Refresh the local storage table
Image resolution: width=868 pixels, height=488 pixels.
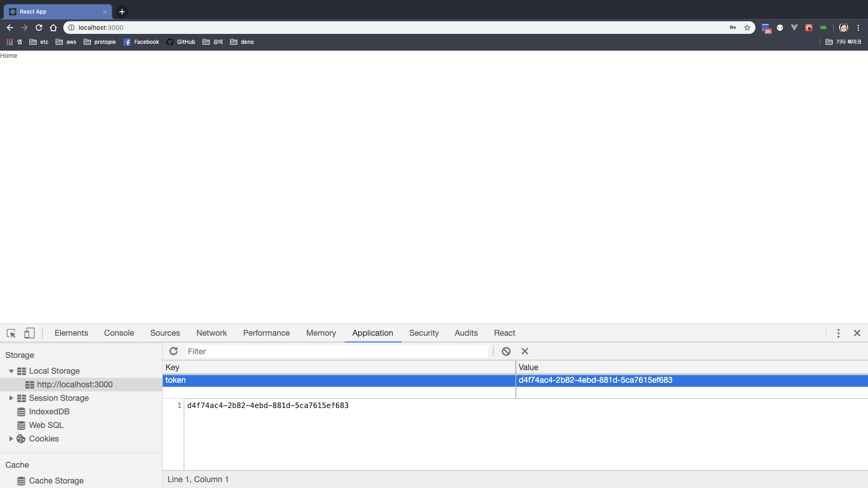174,351
